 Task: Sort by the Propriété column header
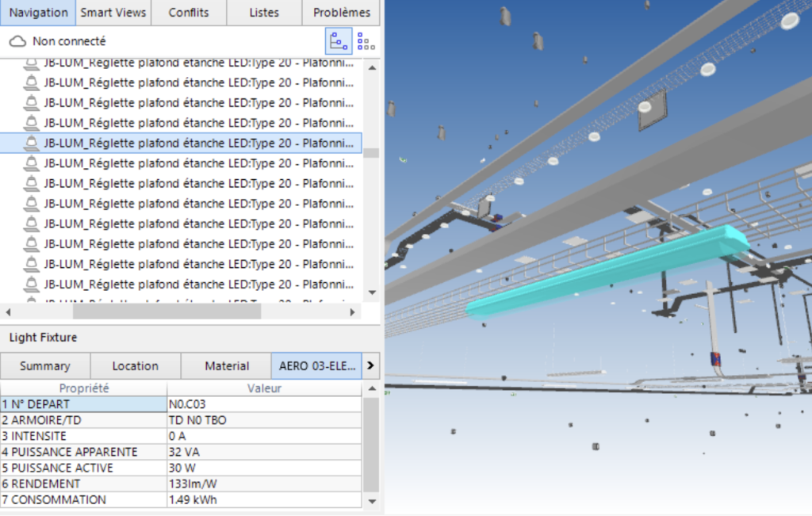pos(83,388)
